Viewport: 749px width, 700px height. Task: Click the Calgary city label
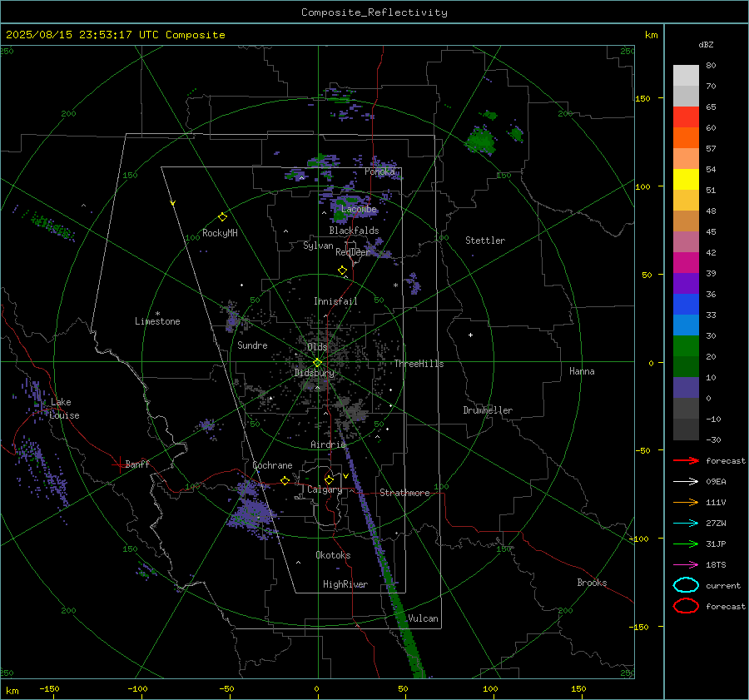[325, 489]
